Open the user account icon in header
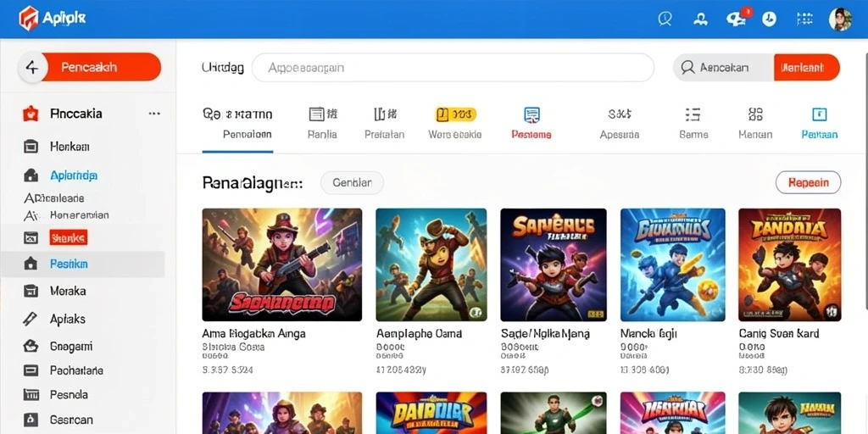 (700, 19)
